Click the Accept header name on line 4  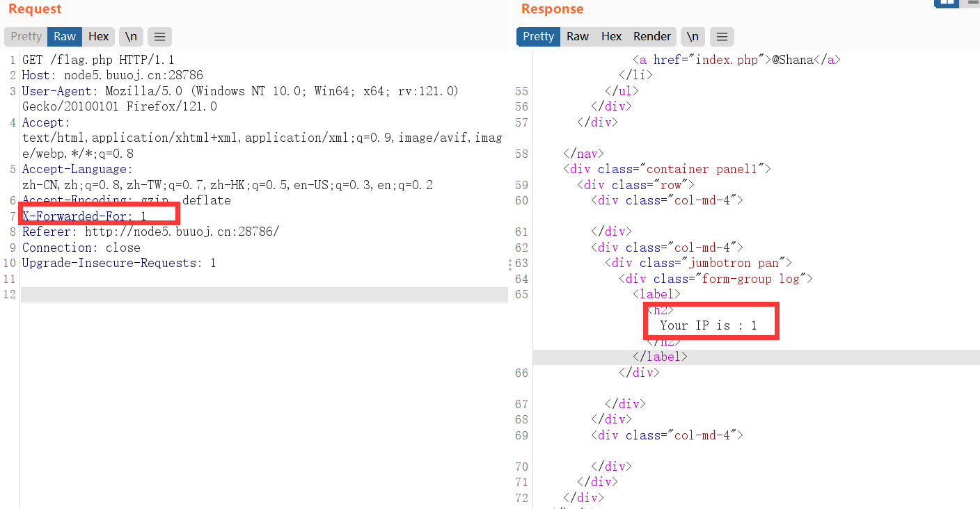click(46, 122)
